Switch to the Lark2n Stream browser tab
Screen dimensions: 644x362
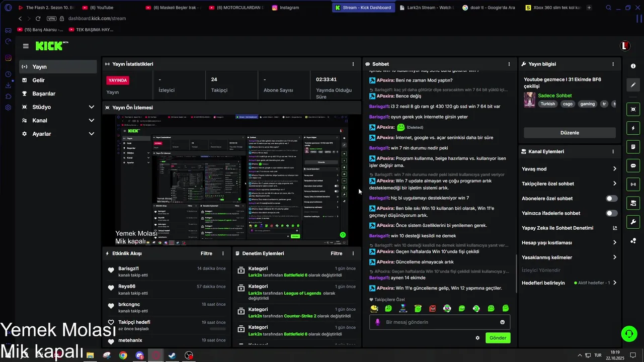click(x=427, y=8)
